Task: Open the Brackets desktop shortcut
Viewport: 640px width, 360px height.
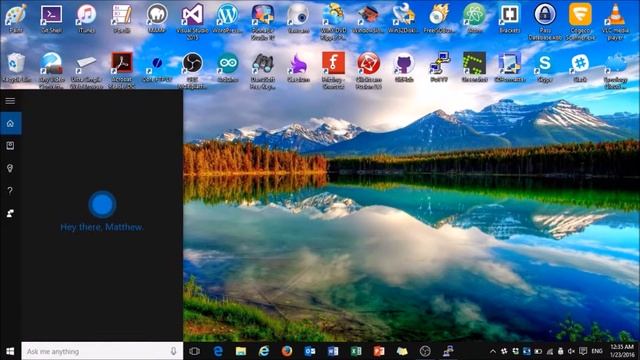Action: pyautogui.click(x=509, y=18)
